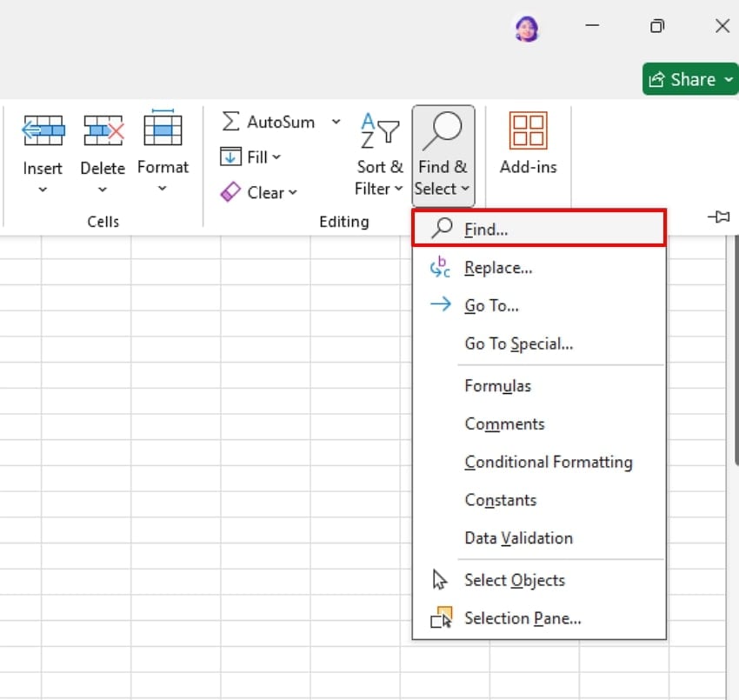Click the user profile avatar

527,29
